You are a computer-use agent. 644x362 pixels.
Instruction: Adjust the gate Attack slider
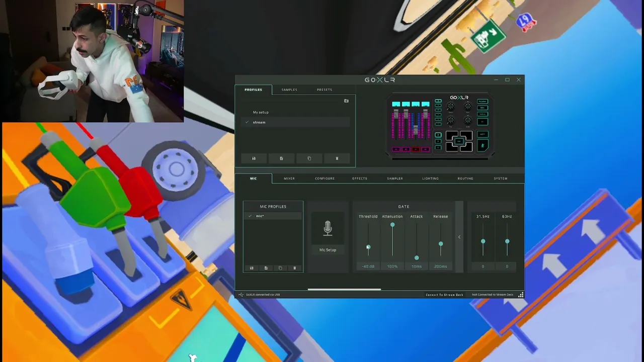coord(417,258)
